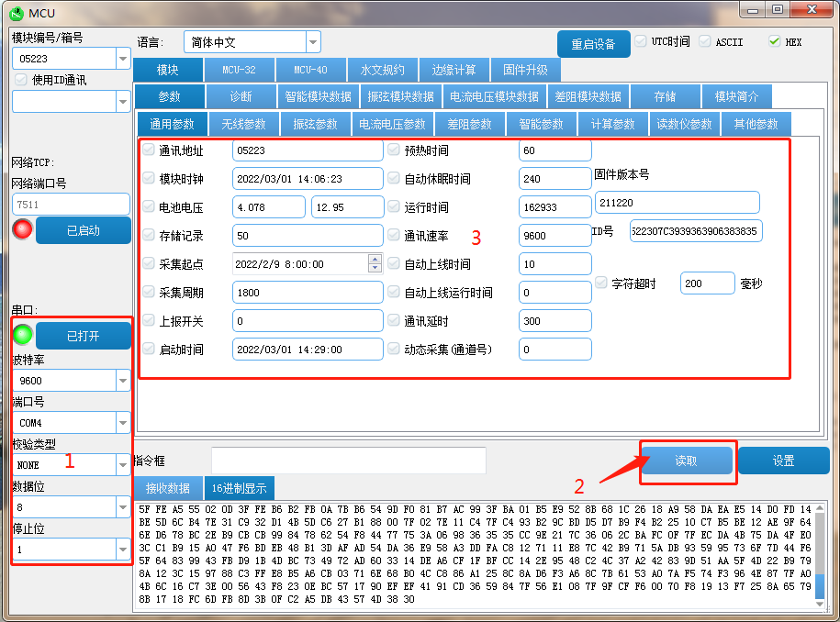Screen dimensions: 840x622
Task: Switch to the 固件升级 tab
Action: [525, 70]
